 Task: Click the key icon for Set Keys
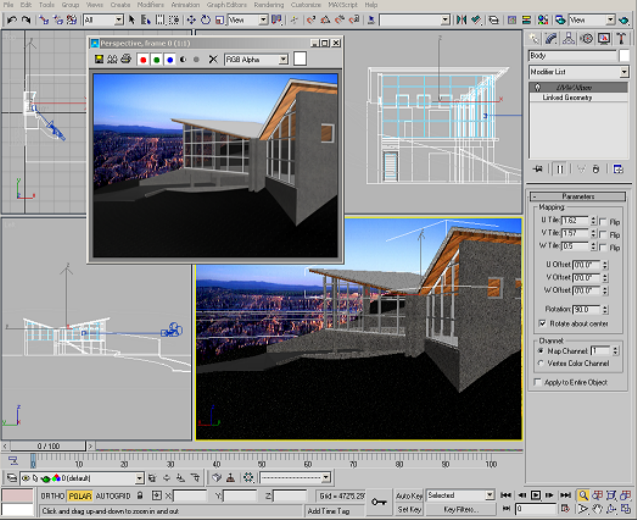point(379,502)
